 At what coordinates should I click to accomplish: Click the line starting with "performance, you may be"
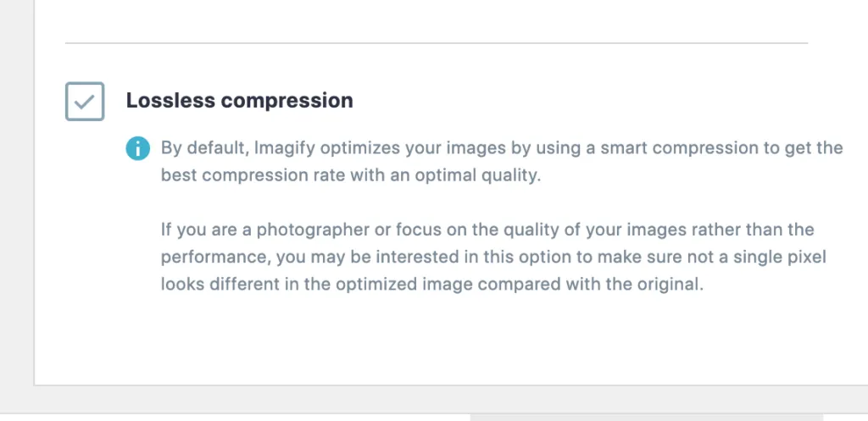pos(494,258)
